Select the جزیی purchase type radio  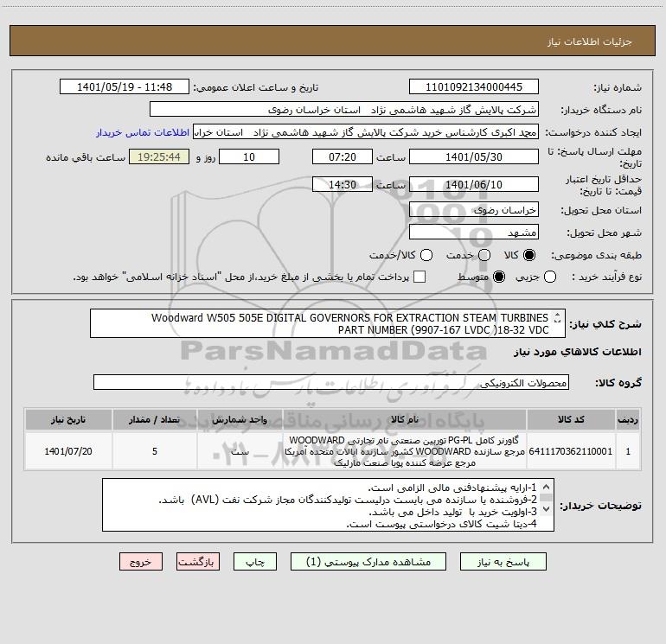pos(550,277)
